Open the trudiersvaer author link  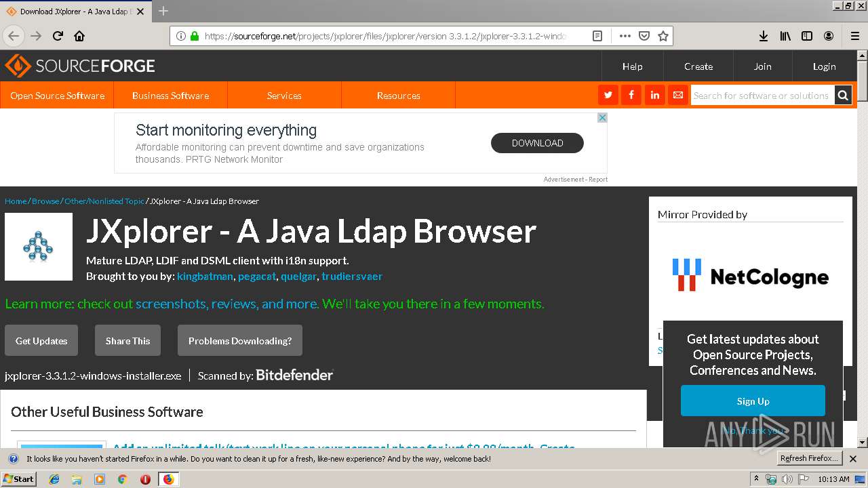pos(352,277)
